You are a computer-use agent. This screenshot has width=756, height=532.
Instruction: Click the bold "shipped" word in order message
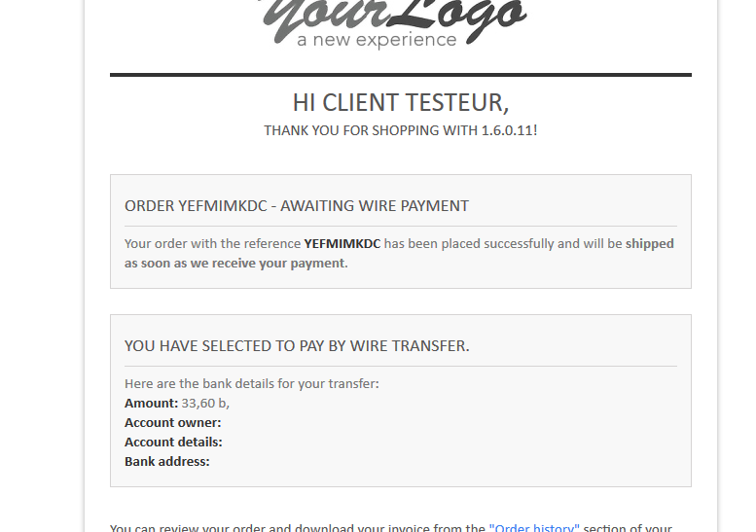pyautogui.click(x=649, y=244)
